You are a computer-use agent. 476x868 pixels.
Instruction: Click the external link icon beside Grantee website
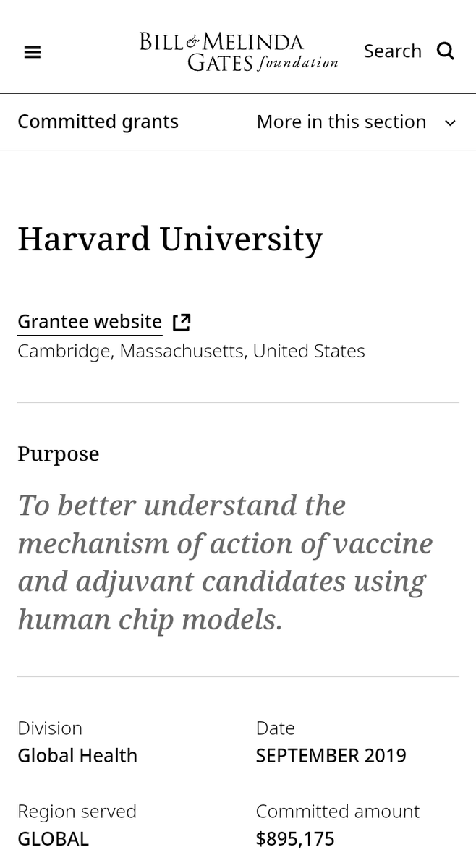[x=182, y=322]
